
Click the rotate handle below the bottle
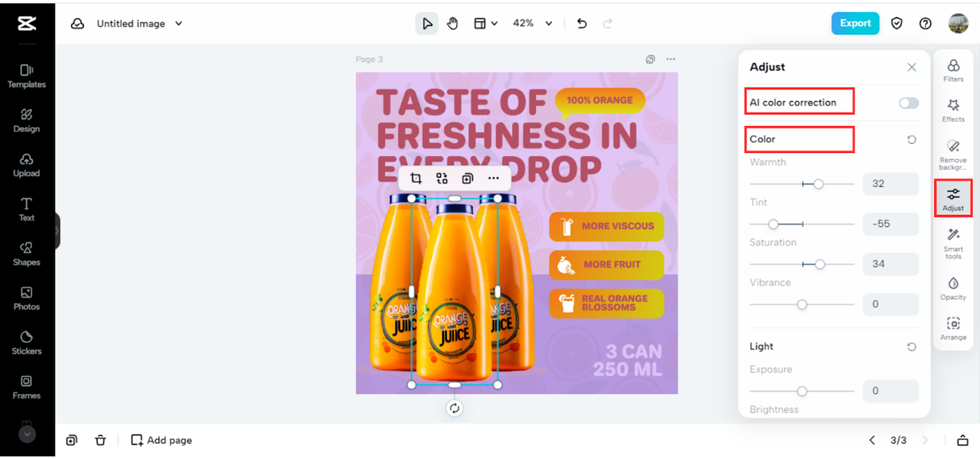455,409
